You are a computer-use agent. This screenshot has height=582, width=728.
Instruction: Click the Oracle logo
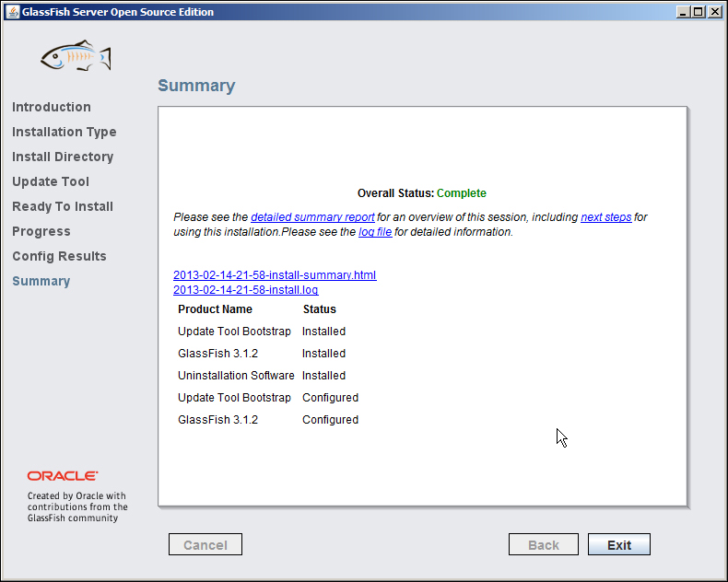[x=63, y=476]
